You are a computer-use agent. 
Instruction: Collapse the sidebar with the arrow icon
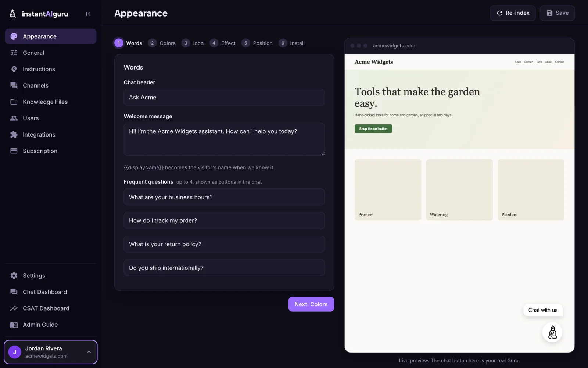point(88,14)
